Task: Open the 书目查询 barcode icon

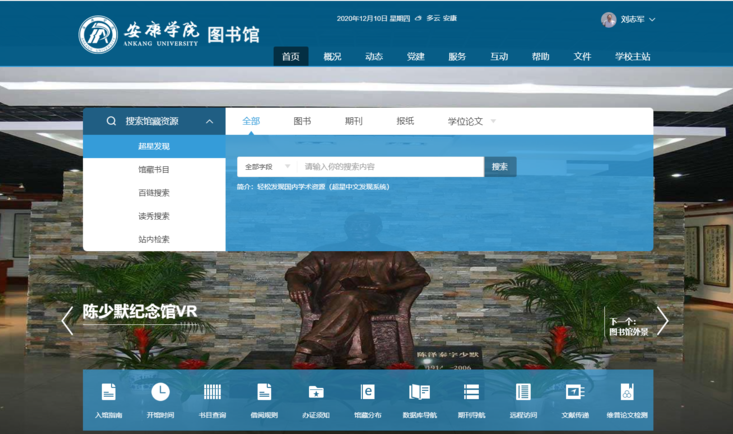Action: point(212,392)
